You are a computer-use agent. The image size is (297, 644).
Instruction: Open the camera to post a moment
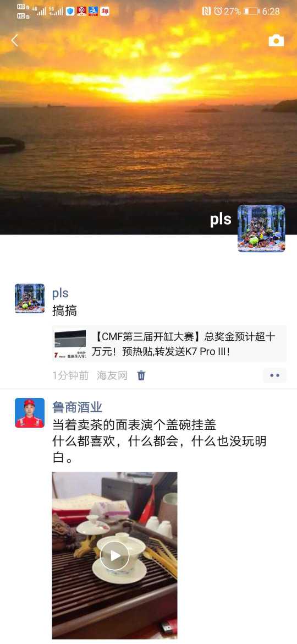point(276,40)
